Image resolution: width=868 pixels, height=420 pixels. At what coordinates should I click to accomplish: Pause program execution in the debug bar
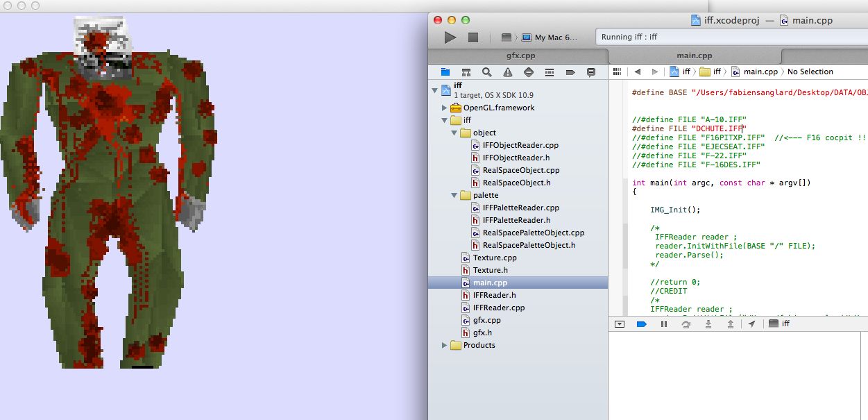(x=663, y=324)
